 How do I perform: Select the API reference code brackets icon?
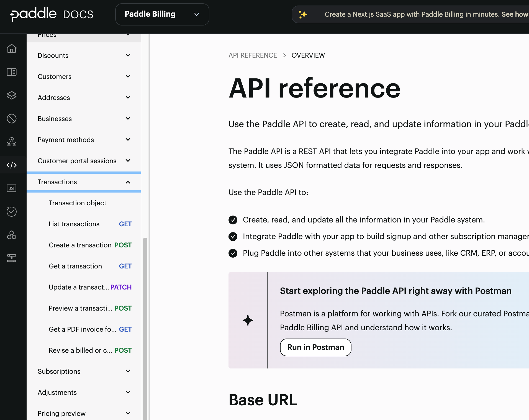tap(12, 165)
